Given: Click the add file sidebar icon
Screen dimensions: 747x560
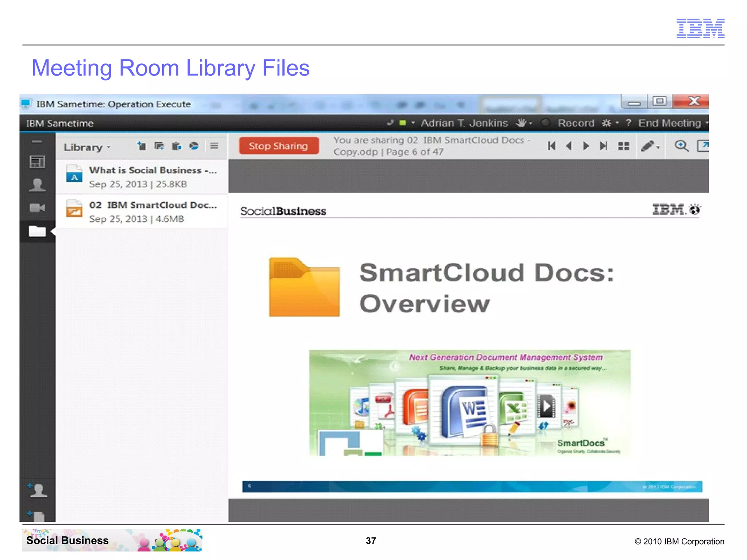Looking at the screenshot, I should point(36,516).
